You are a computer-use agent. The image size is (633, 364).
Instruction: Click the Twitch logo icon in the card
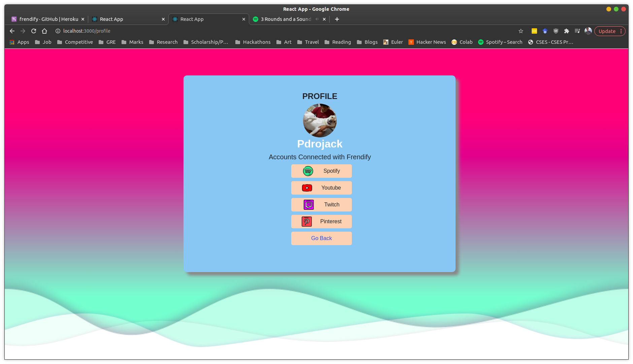click(309, 205)
